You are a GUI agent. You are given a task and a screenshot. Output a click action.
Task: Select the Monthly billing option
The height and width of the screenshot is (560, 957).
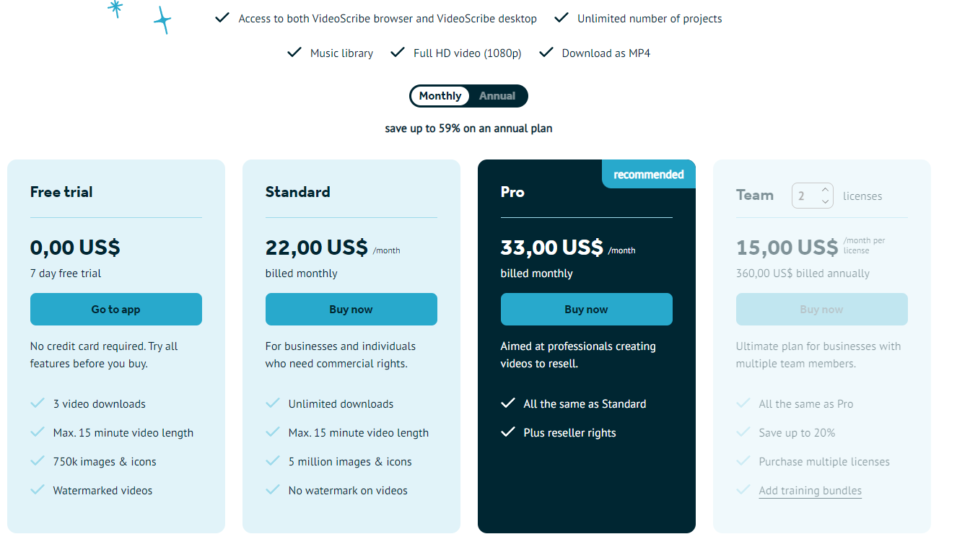coord(440,96)
